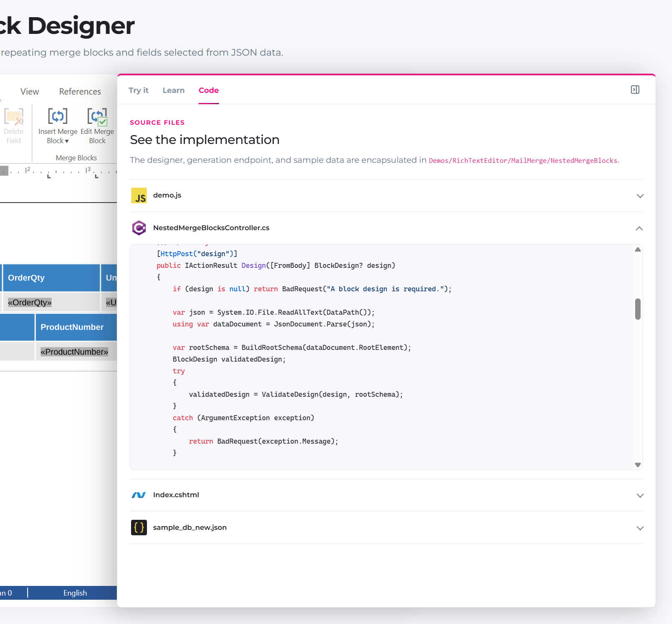This screenshot has height=624, width=672.
Task: Switch to the Learn tab
Action: [x=173, y=90]
